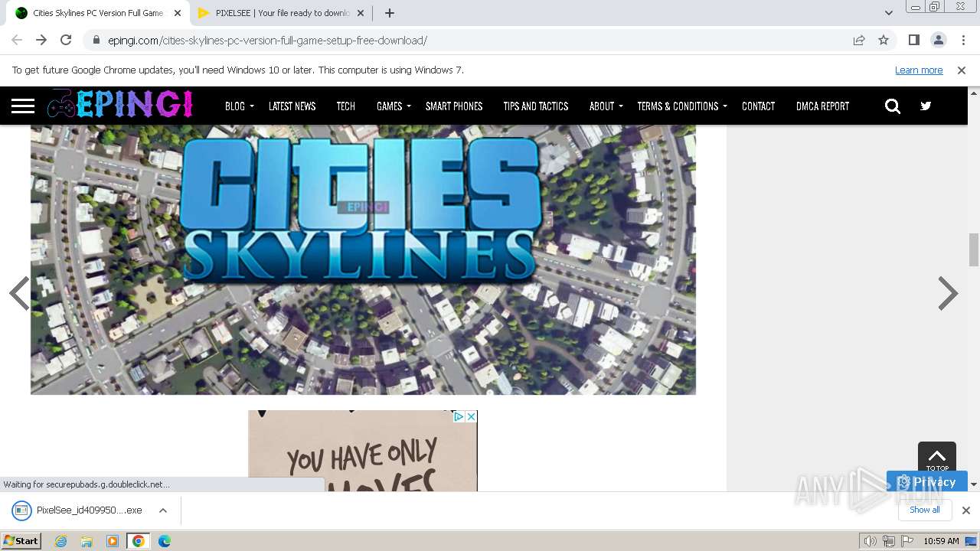This screenshot has height=551, width=980.
Task: Click the browser back arrow
Action: (17, 40)
